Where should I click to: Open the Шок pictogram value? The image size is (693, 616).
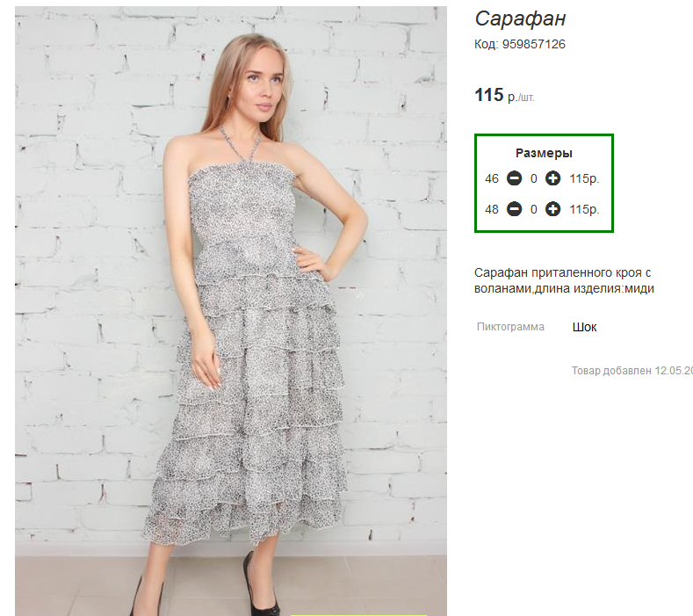click(584, 327)
